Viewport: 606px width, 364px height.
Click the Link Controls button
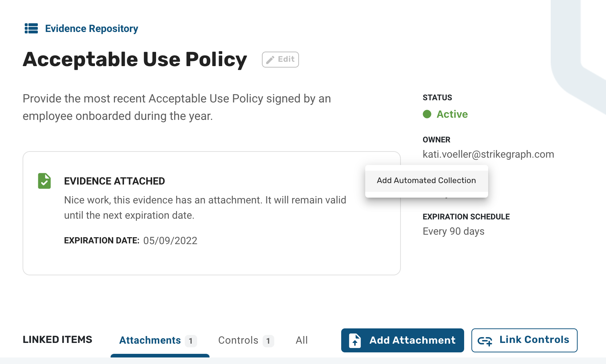pos(525,340)
